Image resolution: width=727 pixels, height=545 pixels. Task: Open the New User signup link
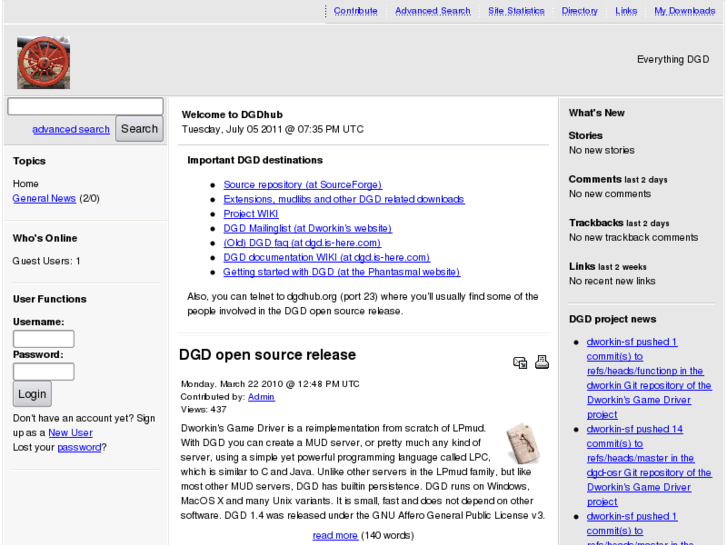pos(70,433)
